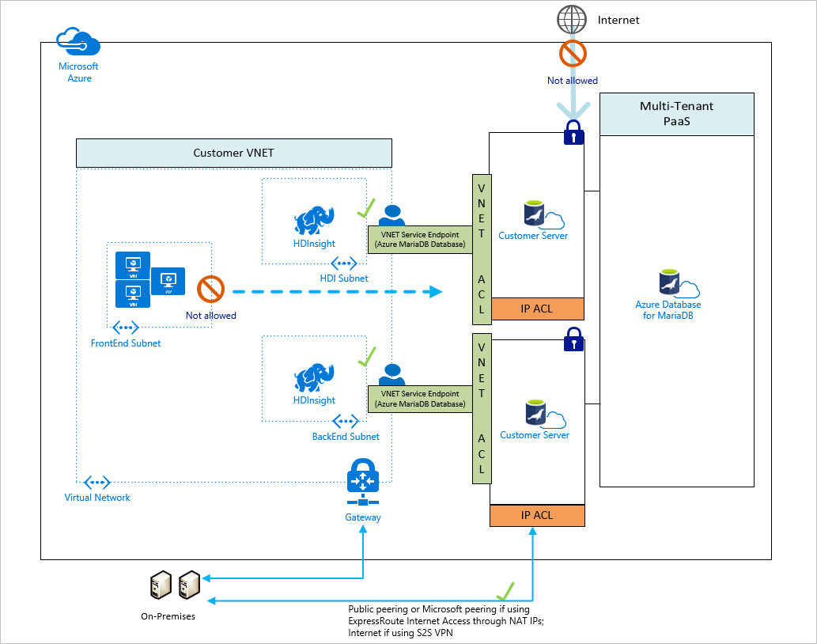
Task: Click 'Not allowed' text near FrontEnd Subnet
Action: [x=210, y=316]
